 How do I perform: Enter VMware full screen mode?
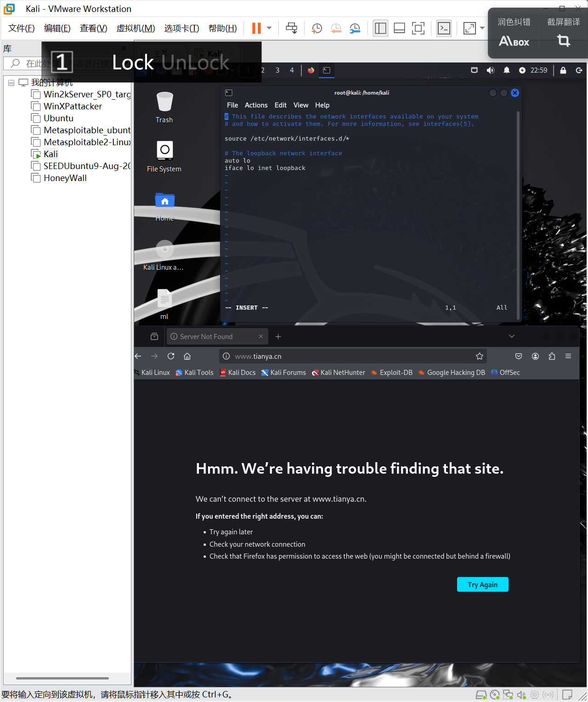[418, 28]
